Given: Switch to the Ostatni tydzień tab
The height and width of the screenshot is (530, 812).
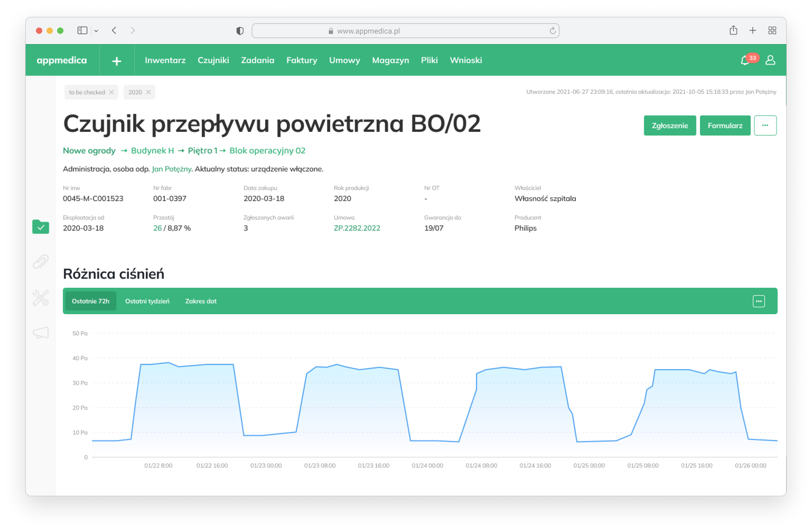Looking at the screenshot, I should 147,301.
